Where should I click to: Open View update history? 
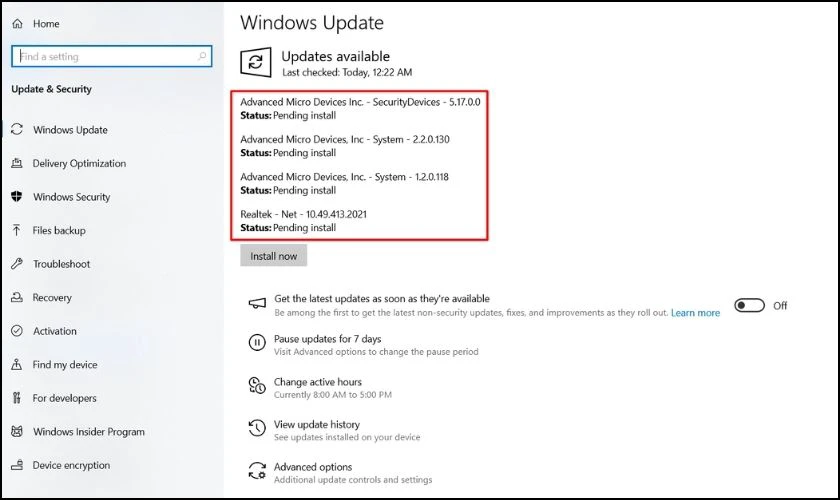click(317, 424)
